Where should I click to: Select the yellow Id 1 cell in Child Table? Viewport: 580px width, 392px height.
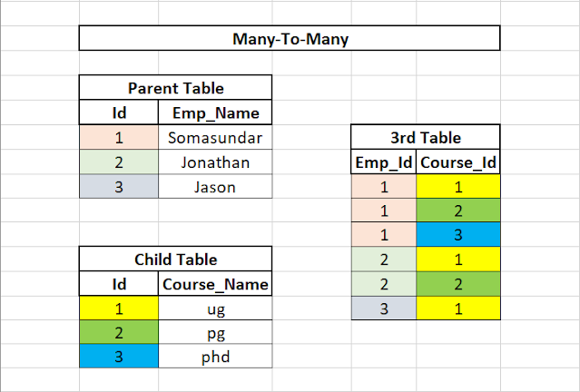coord(119,308)
